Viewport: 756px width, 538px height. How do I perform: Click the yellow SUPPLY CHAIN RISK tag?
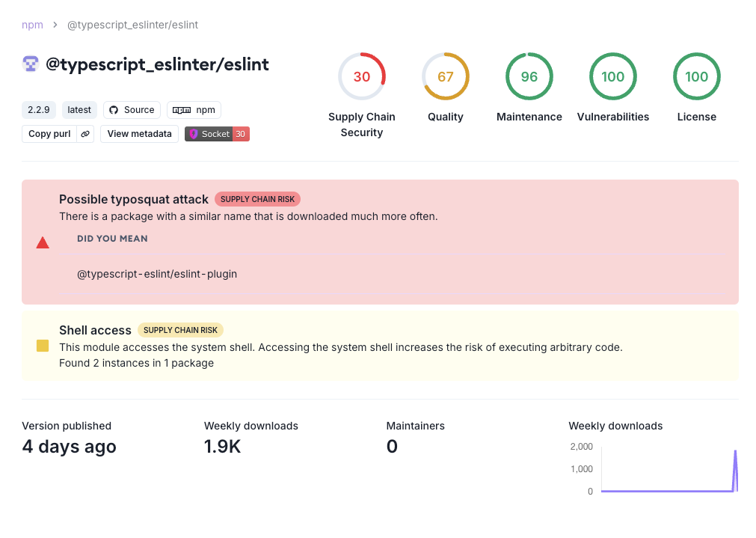(180, 330)
